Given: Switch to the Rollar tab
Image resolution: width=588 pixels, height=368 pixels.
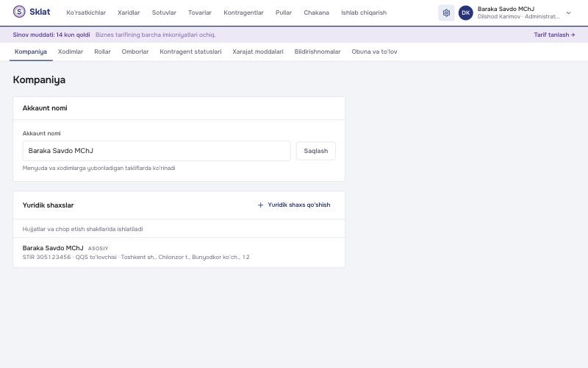Looking at the screenshot, I should point(102,52).
